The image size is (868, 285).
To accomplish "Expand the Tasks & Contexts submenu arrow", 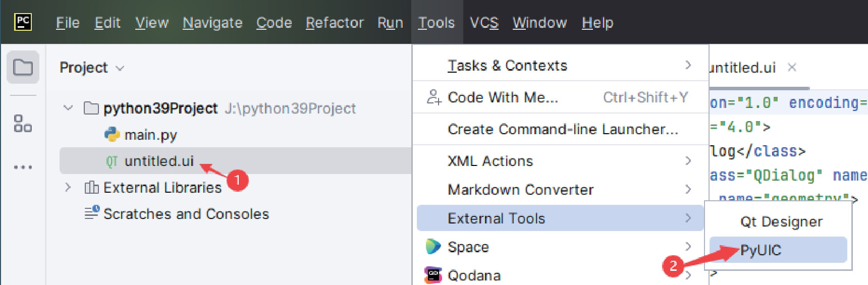I will click(x=688, y=65).
